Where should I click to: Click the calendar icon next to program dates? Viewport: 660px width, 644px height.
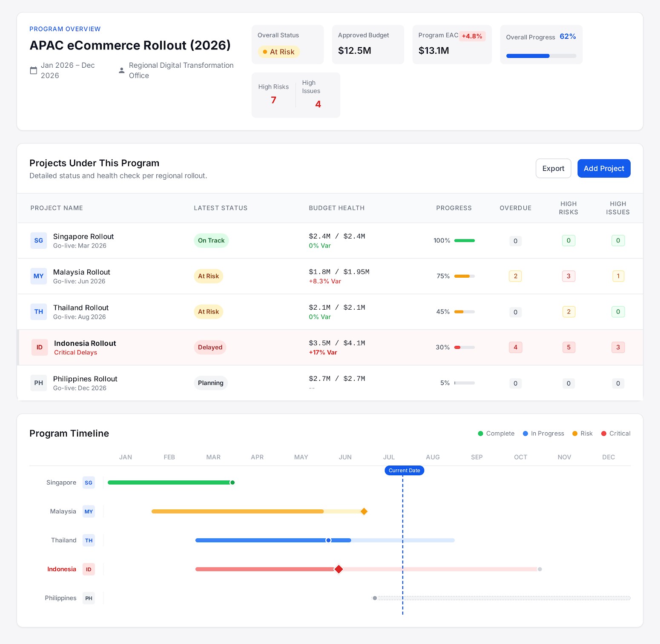(x=34, y=70)
